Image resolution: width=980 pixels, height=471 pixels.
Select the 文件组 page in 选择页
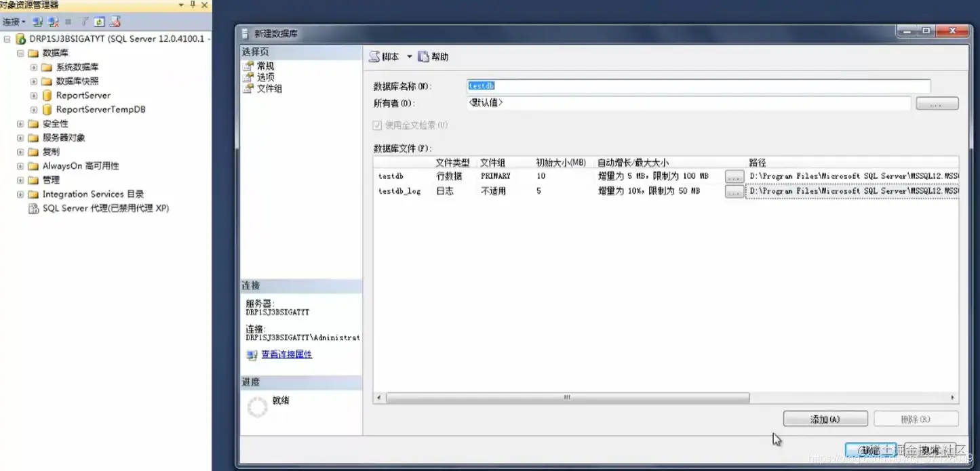(269, 89)
